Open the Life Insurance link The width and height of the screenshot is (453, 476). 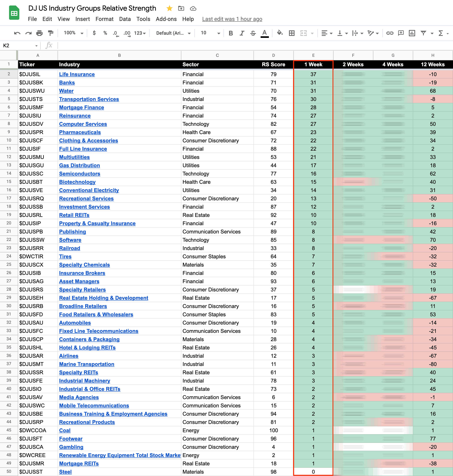(77, 74)
